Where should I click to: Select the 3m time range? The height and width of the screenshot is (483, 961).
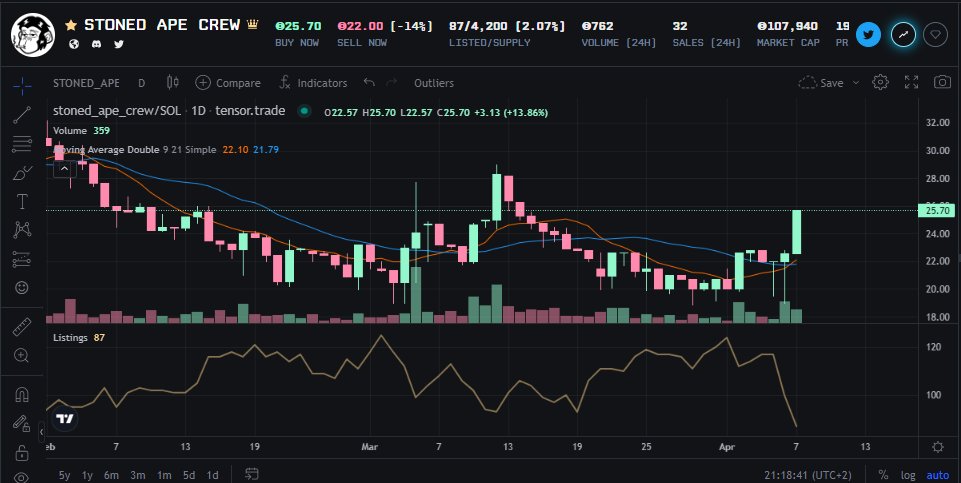(138, 475)
